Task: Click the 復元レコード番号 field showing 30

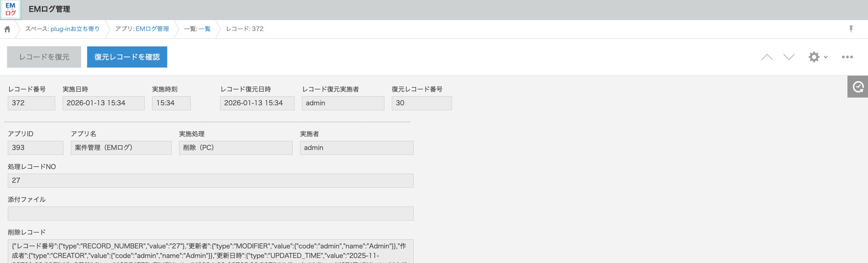Action: click(x=421, y=103)
